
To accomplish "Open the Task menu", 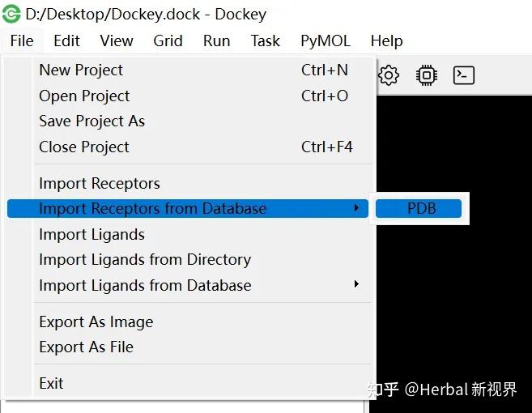I will [x=265, y=40].
